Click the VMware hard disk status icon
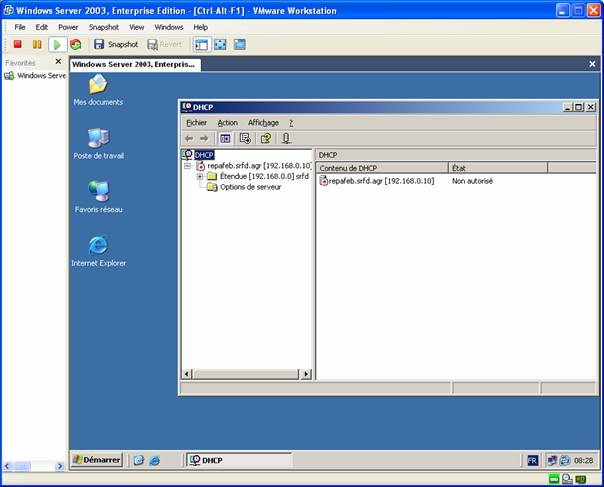This screenshot has width=604, height=487. (554, 479)
